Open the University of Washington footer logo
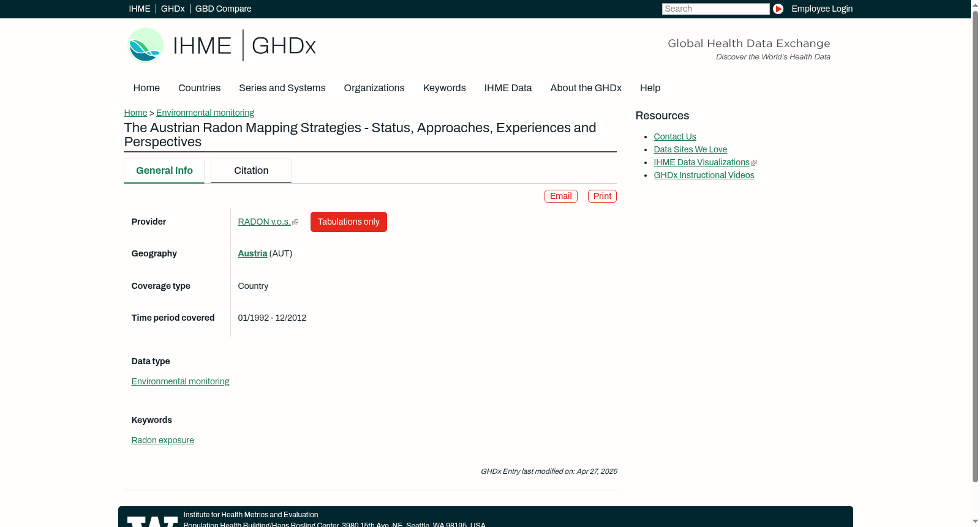Viewport: 980px width, 527px height. [x=153, y=521]
